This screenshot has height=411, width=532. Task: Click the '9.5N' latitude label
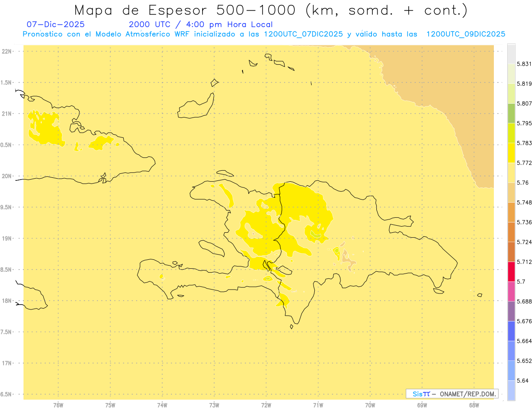(7, 207)
